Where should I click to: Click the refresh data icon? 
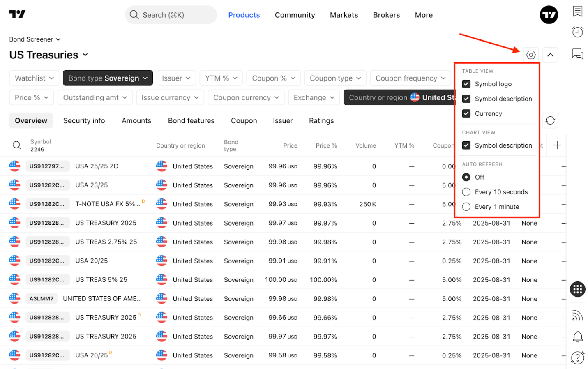550,120
